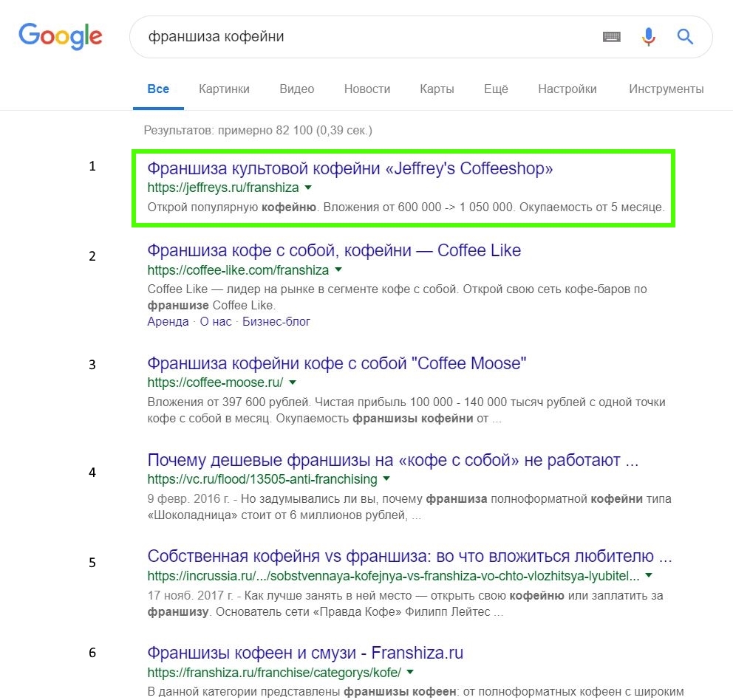Open the 'Бизнес-блог' sitelink

pos(276,321)
